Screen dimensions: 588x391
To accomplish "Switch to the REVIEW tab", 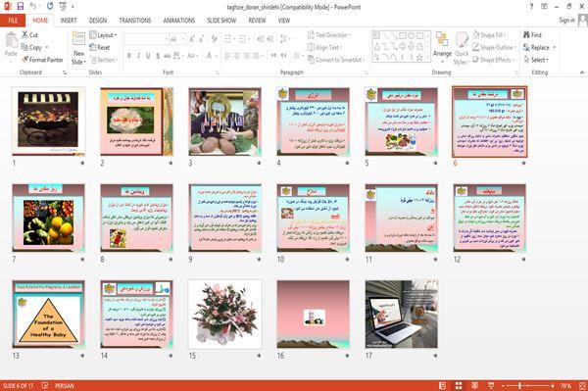I will tap(257, 21).
